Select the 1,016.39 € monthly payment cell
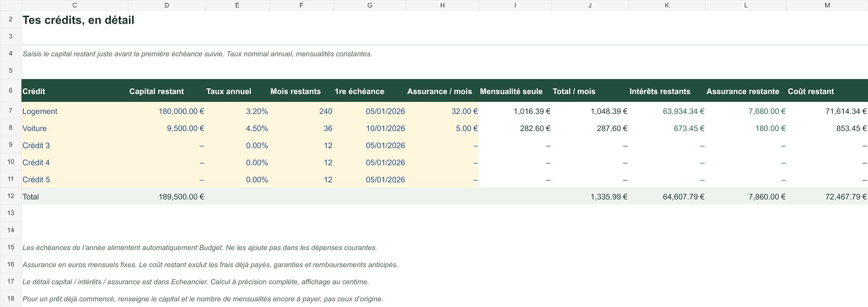This screenshot has height=307, width=868. 515,111
